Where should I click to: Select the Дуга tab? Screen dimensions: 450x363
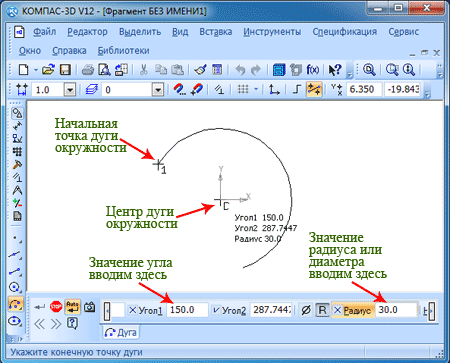pyautogui.click(x=121, y=333)
